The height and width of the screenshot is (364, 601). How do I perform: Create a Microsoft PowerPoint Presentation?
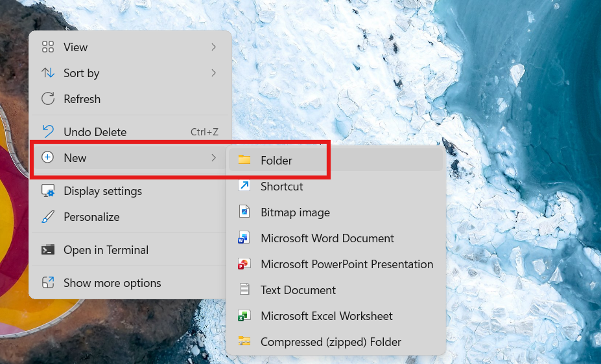click(336, 264)
